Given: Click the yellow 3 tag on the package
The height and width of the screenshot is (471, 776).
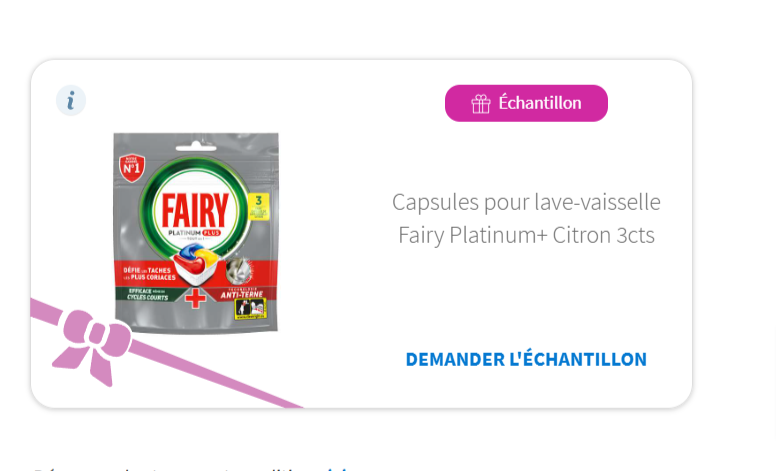Looking at the screenshot, I should tap(258, 206).
